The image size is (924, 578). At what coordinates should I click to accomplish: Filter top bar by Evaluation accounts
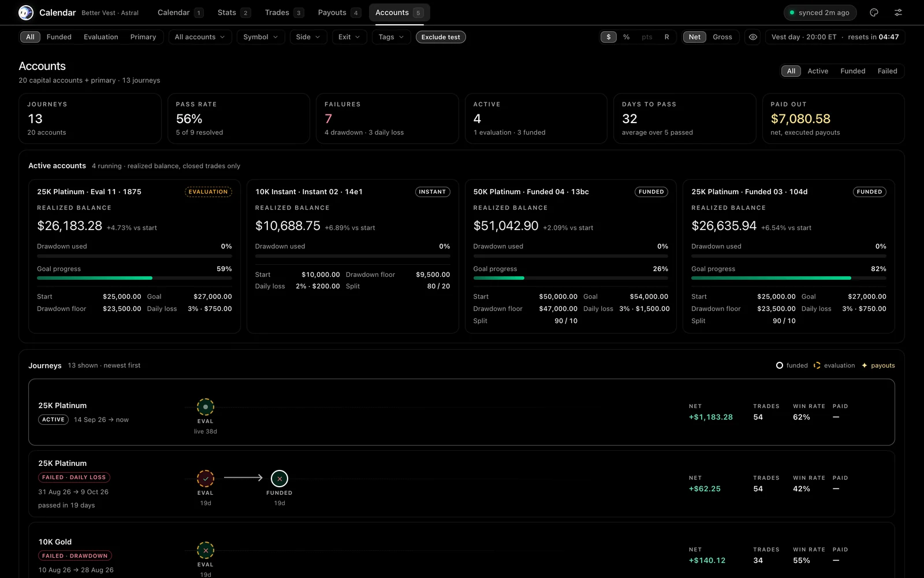tap(100, 37)
